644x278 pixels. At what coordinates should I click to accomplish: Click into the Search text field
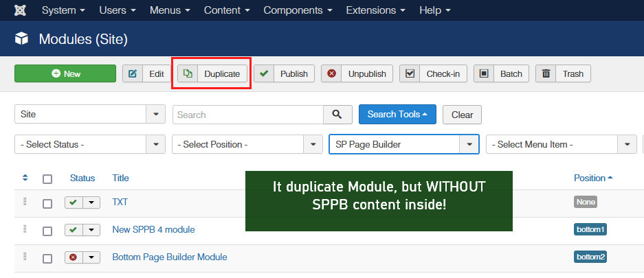[247, 115]
